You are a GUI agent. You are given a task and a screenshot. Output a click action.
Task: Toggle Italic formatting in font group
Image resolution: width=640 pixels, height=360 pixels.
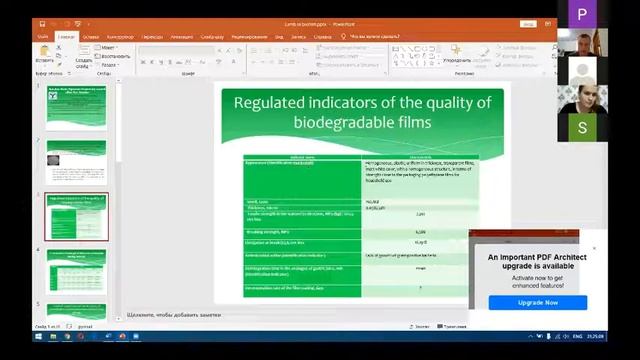(152, 62)
